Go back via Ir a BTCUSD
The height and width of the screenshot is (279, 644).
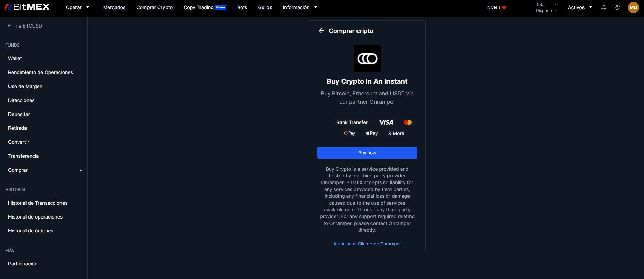(25, 26)
